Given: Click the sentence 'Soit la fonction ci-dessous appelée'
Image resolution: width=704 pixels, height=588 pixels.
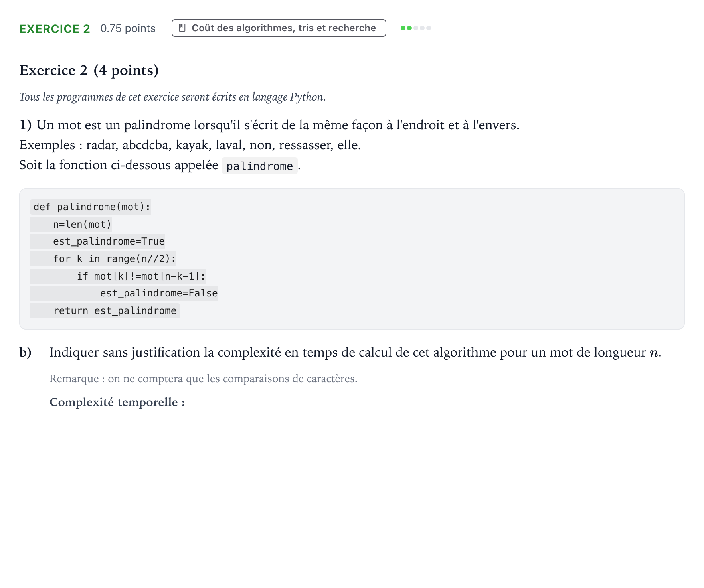Looking at the screenshot, I should point(119,165).
